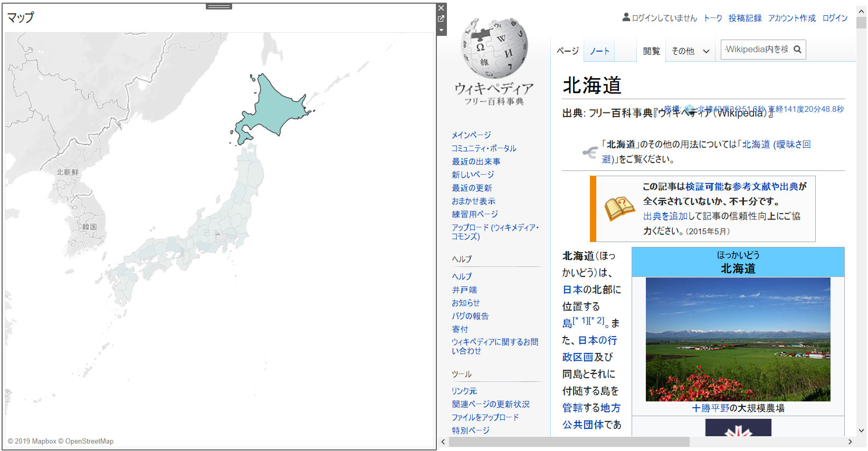The height and width of the screenshot is (451, 868).
Task: Open 島 link in the article text
Action: 567,323
